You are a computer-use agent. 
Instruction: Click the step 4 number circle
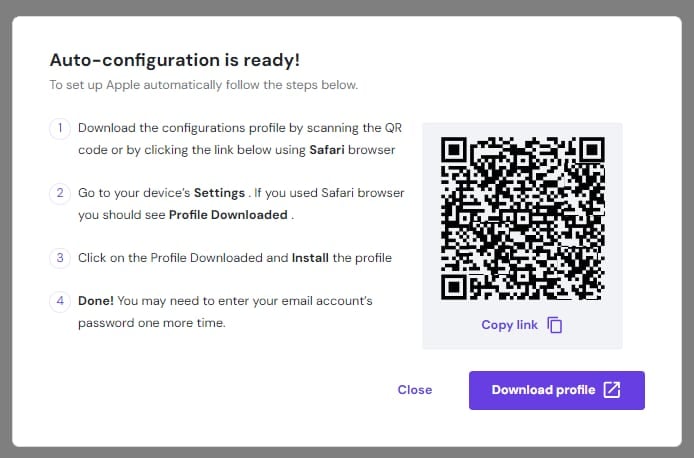click(x=60, y=301)
